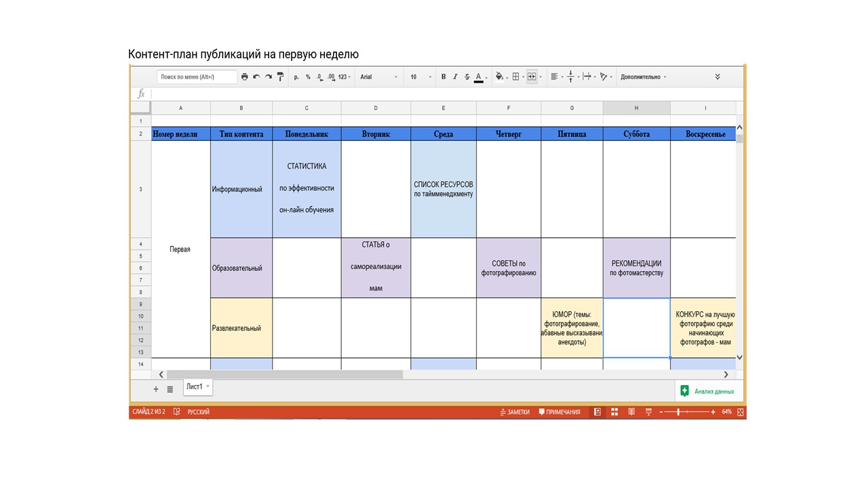Open fill color bucket picker
This screenshot has width=868, height=488.
click(501, 77)
